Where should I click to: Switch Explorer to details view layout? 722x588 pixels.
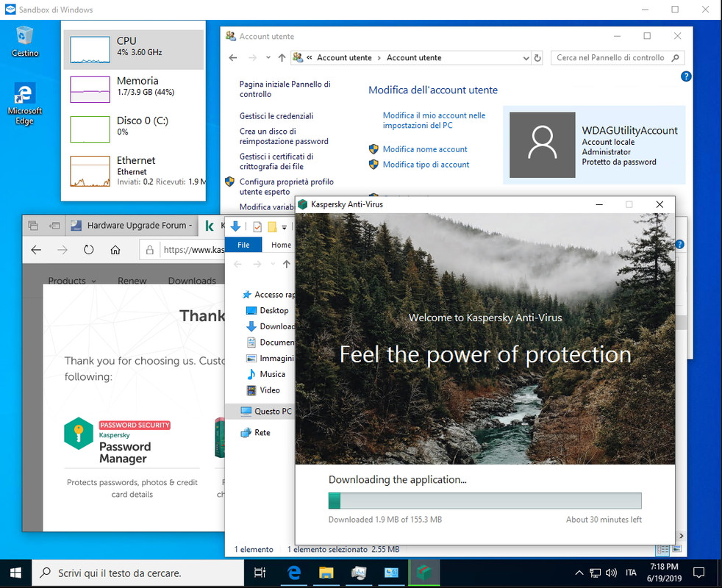click(662, 549)
